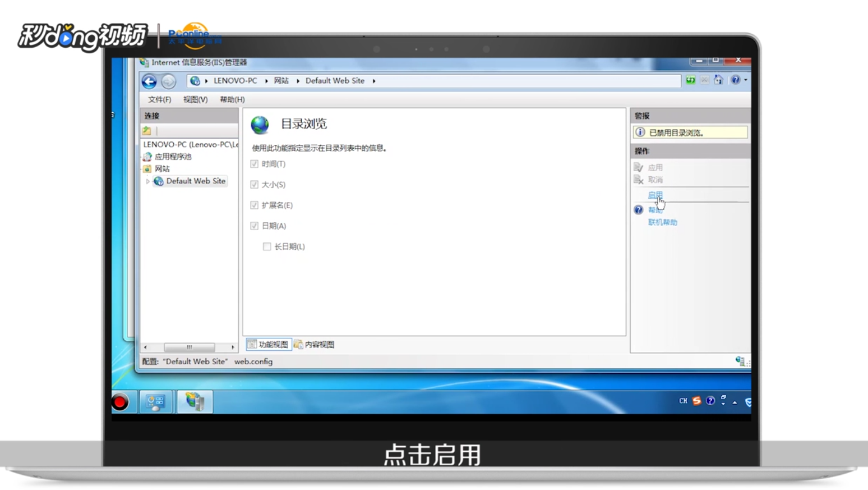Open the 文件(F) menu

pos(159,99)
